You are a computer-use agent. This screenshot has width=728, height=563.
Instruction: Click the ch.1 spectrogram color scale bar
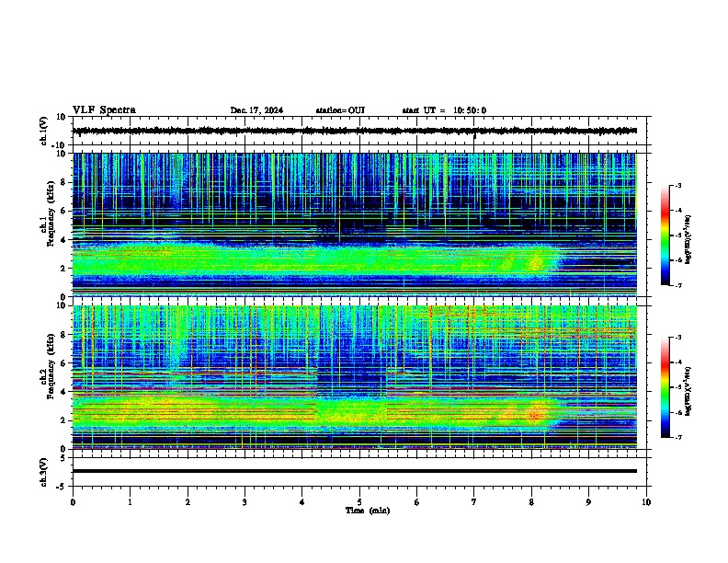[665, 236]
